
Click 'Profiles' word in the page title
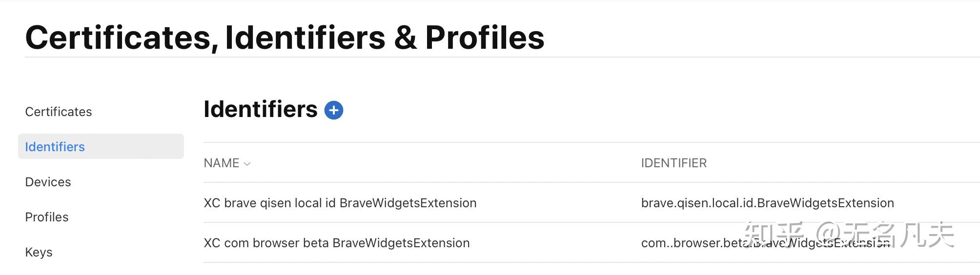click(484, 38)
